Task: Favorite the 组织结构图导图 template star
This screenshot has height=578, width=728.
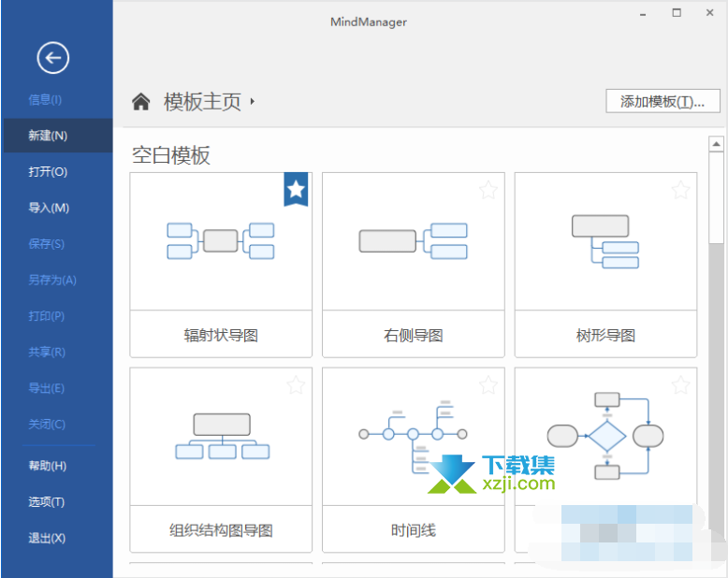Action: click(x=296, y=385)
